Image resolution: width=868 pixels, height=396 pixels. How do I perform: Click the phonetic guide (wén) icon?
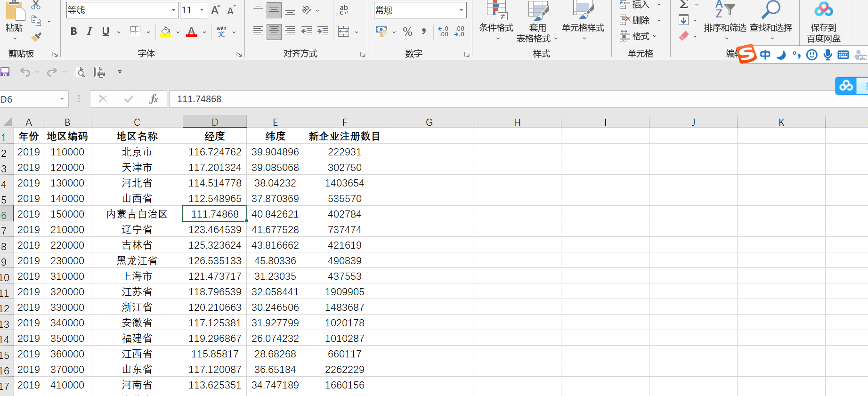point(221,32)
